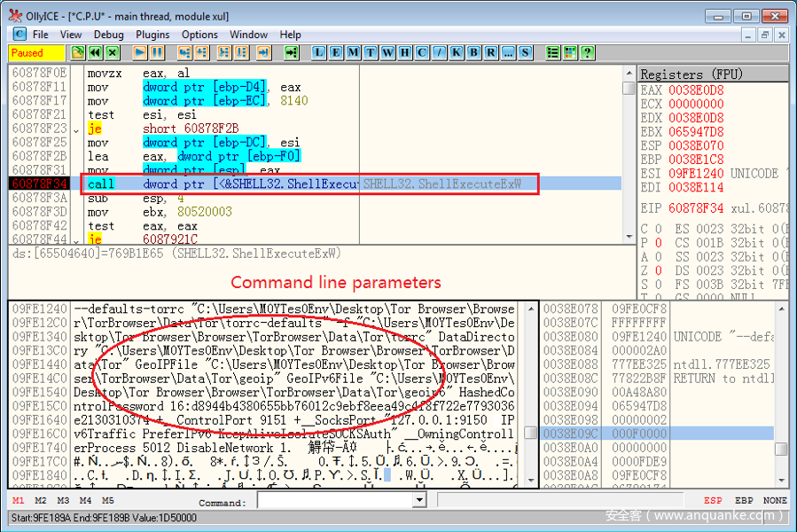Click the Pause execution icon
The image size is (797, 532).
point(156,53)
